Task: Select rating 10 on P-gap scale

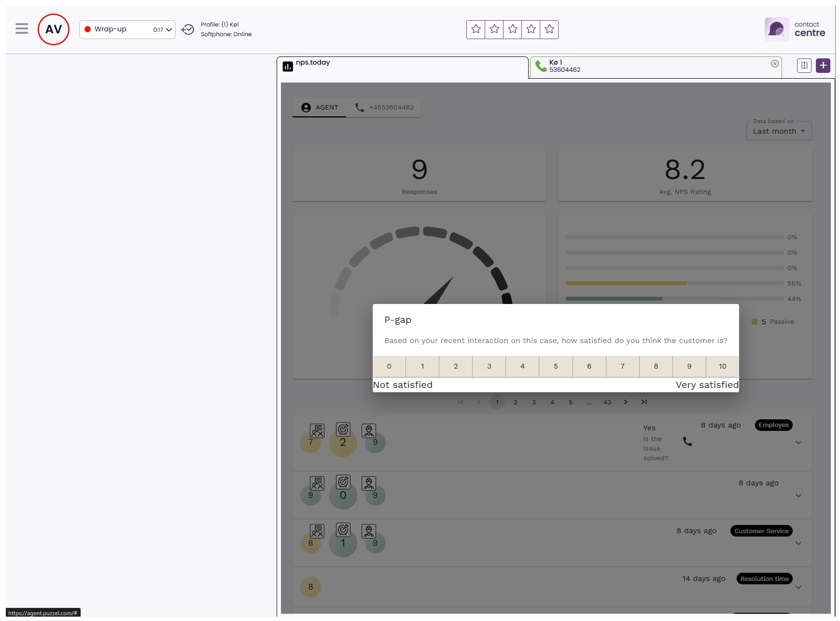Action: [722, 366]
